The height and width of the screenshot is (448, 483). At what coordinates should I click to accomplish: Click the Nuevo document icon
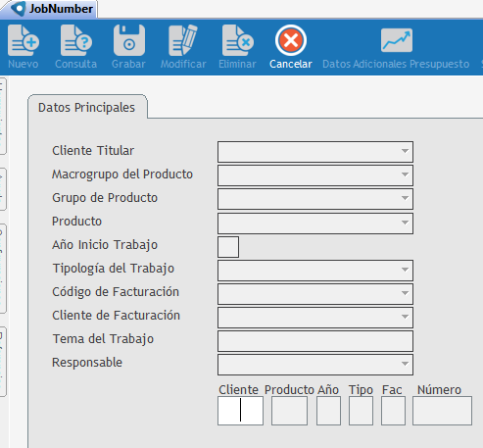click(24, 40)
